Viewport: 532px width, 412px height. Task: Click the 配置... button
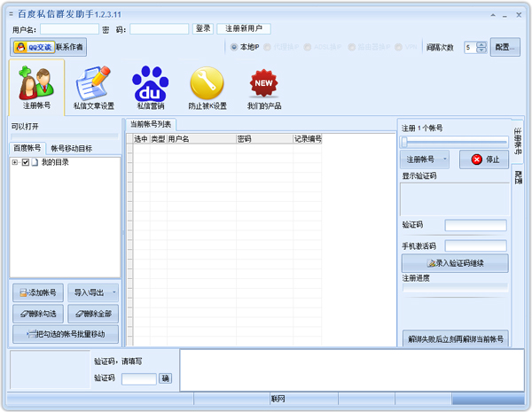click(505, 47)
